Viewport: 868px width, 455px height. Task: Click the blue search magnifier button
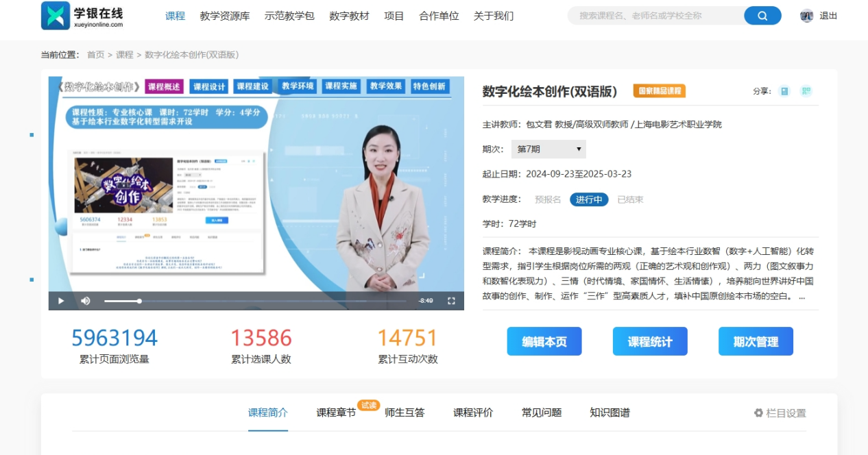[762, 16]
